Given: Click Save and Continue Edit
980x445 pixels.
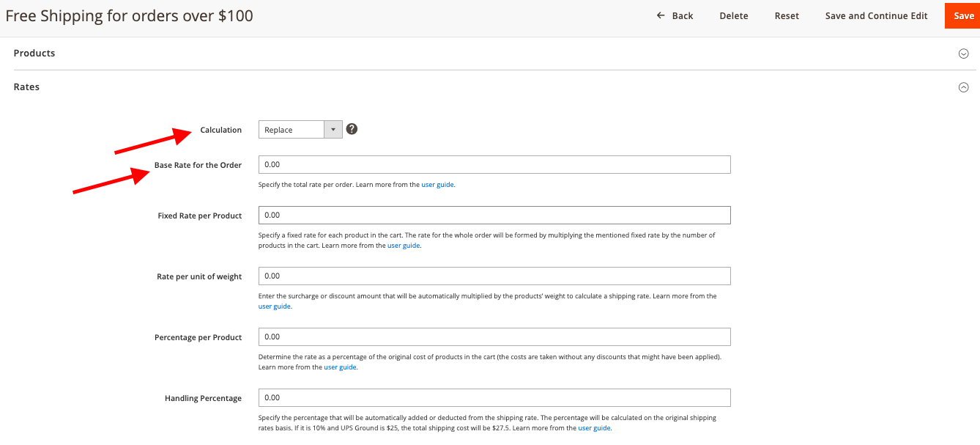Looking at the screenshot, I should 876,15.
